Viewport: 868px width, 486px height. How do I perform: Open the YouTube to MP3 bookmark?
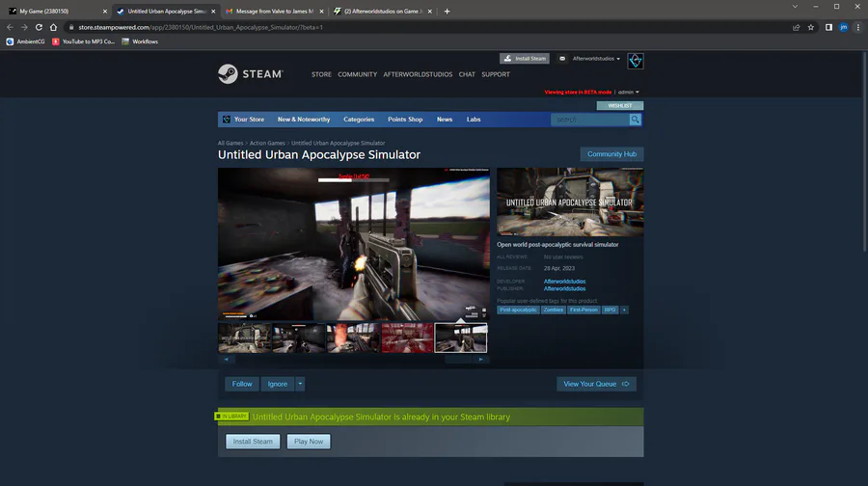[x=83, y=41]
